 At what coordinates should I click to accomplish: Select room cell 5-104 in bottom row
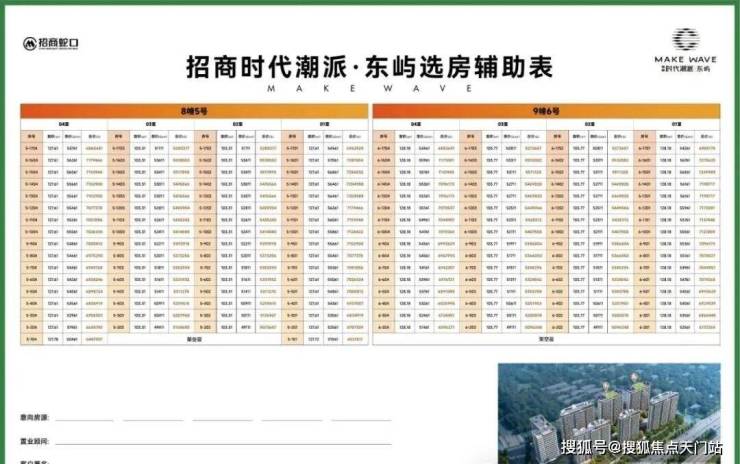[31, 337]
